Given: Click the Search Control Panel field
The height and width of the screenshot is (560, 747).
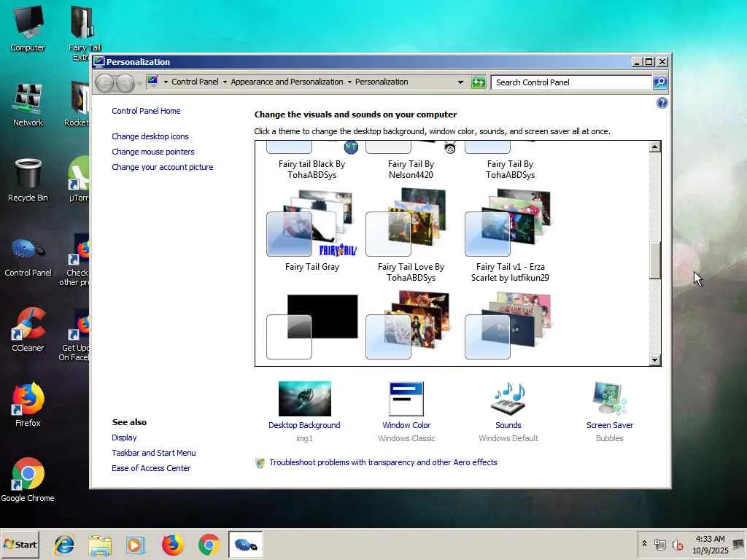Looking at the screenshot, I should coord(571,82).
